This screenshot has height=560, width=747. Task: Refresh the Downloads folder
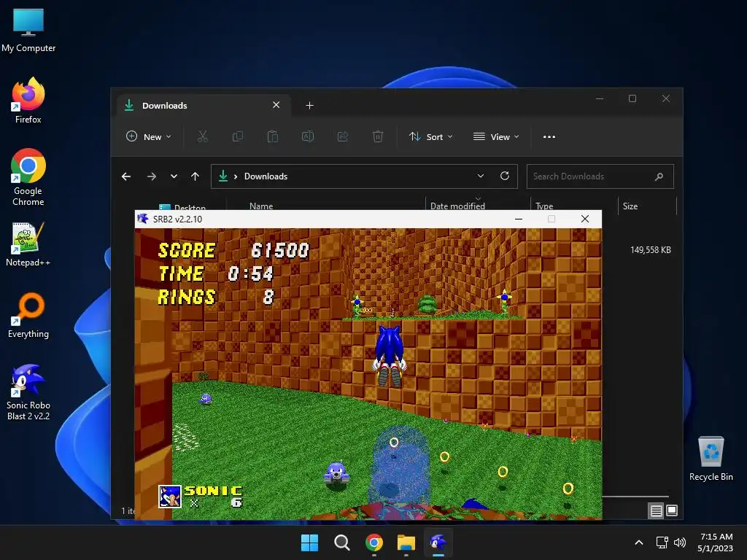(x=505, y=176)
